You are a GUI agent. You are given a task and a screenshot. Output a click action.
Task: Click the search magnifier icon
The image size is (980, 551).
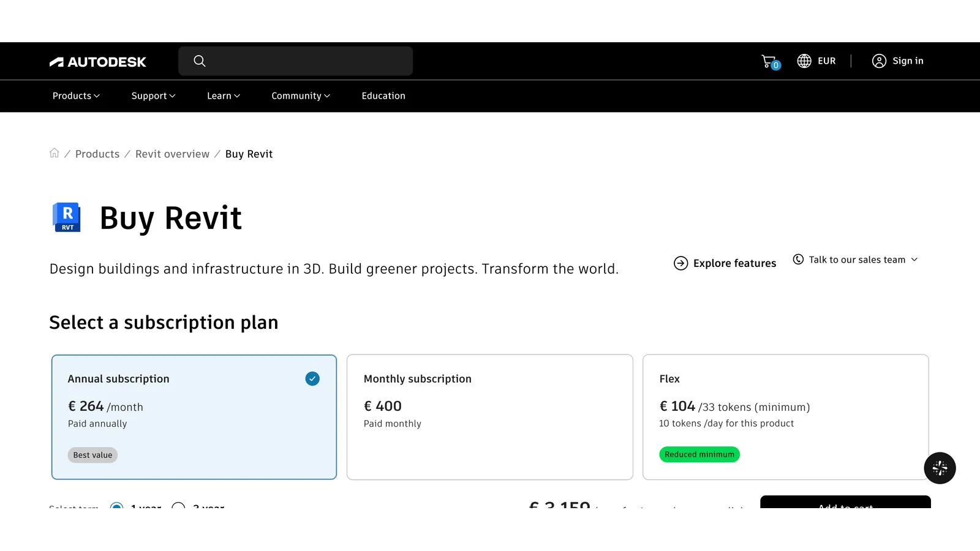200,61
